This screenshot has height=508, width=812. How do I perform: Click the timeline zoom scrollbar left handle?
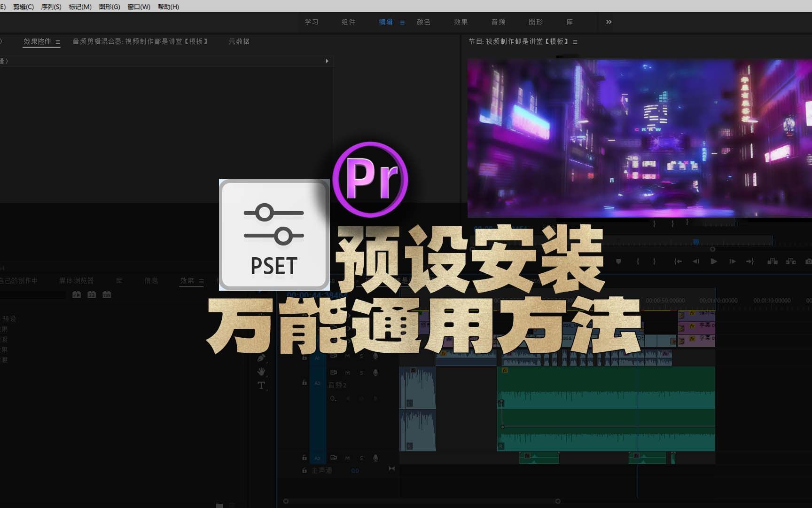click(x=286, y=501)
